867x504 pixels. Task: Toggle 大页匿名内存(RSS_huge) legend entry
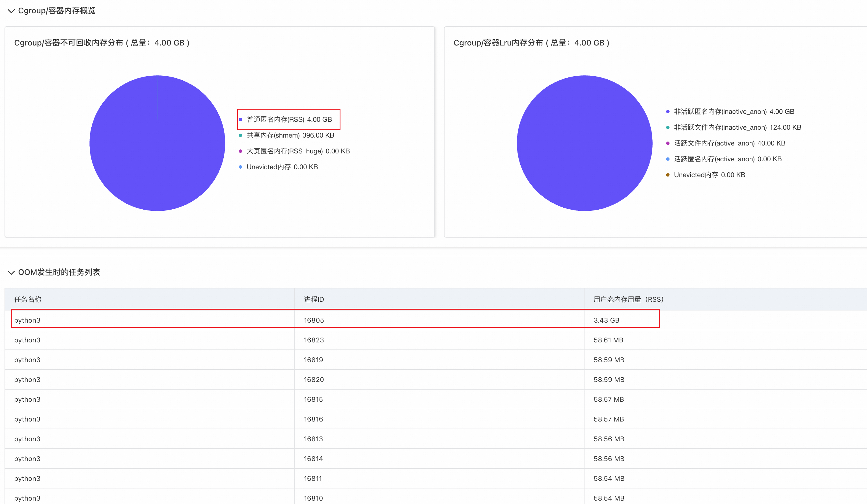[297, 151]
